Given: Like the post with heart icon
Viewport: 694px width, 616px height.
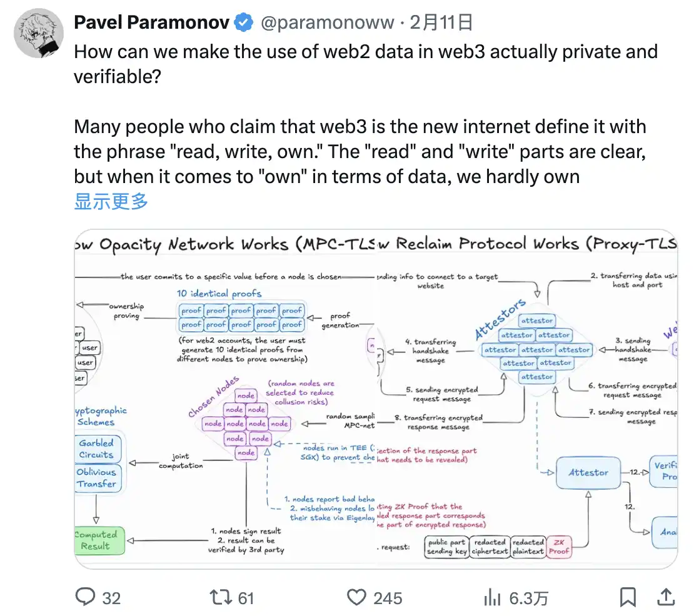Looking at the screenshot, I should point(356,597).
